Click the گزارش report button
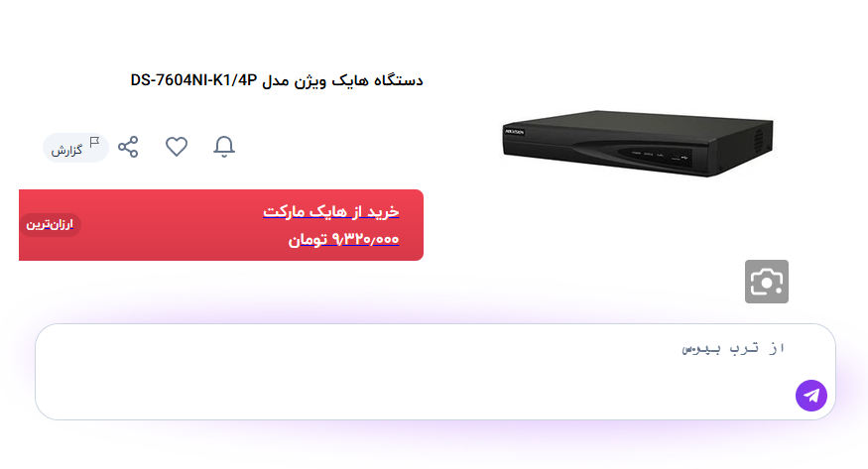Viewport: 868px width, 469px height. (x=75, y=148)
